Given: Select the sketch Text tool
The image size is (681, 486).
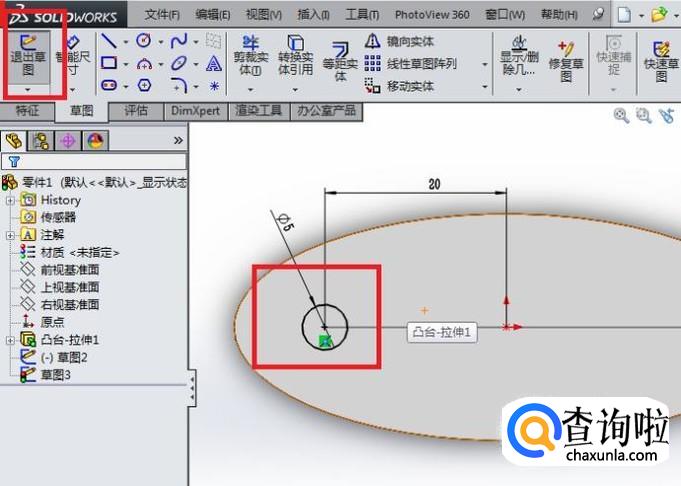Looking at the screenshot, I should (x=214, y=63).
